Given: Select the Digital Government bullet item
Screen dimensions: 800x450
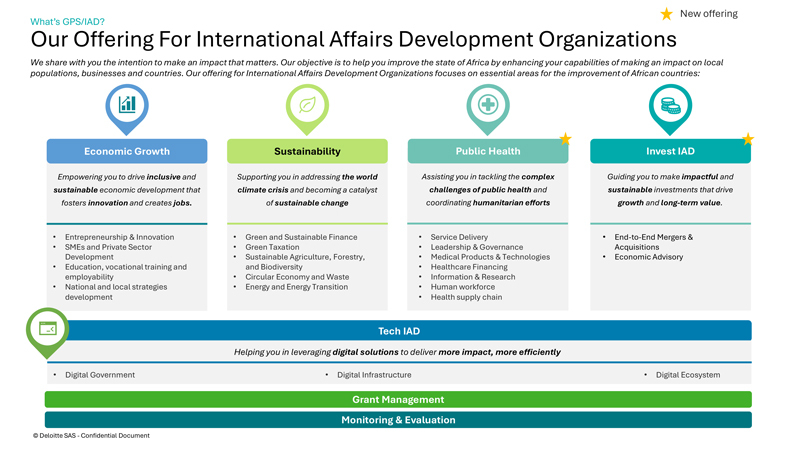Looking at the screenshot, I should pyautogui.click(x=100, y=375).
